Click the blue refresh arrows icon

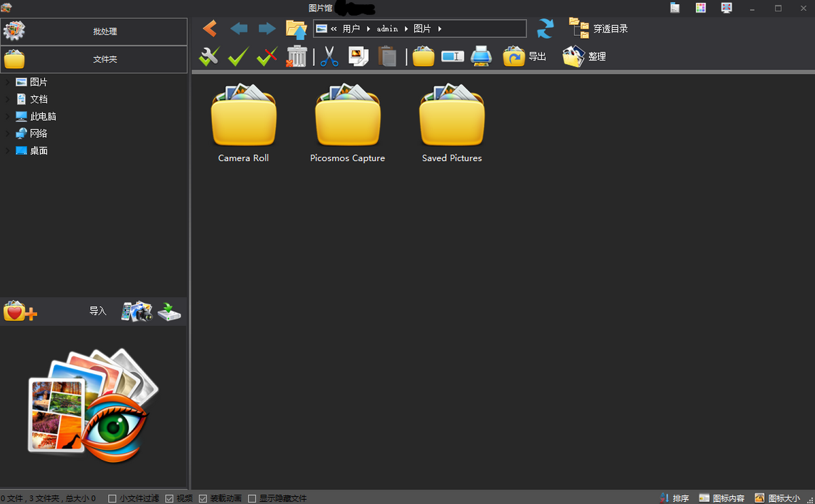545,29
